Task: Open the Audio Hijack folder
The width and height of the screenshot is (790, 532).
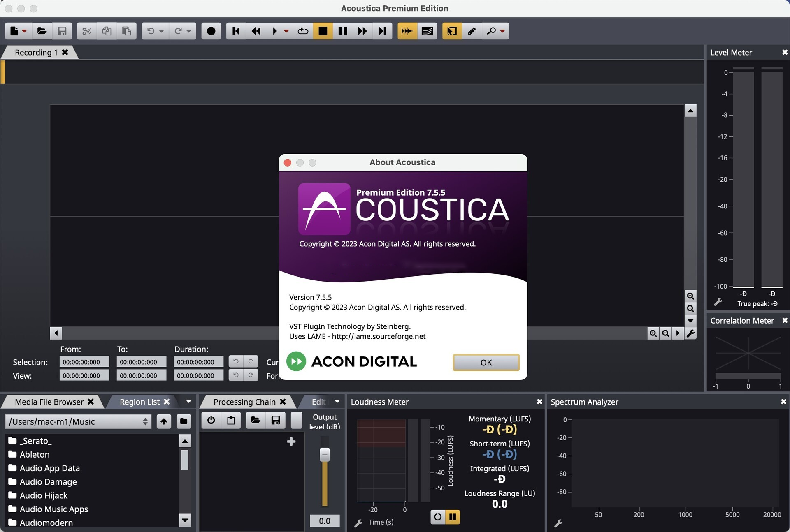Action: pyautogui.click(x=43, y=495)
